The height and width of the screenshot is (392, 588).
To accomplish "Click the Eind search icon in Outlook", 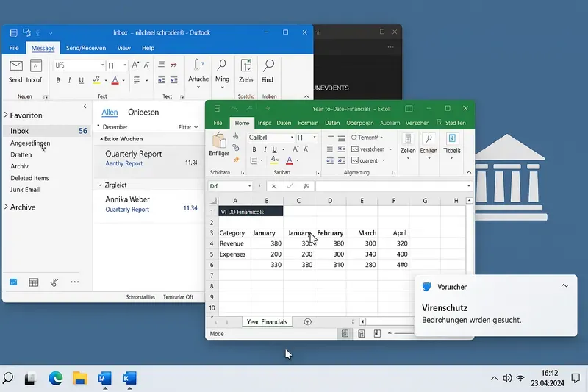I will pyautogui.click(x=268, y=65).
